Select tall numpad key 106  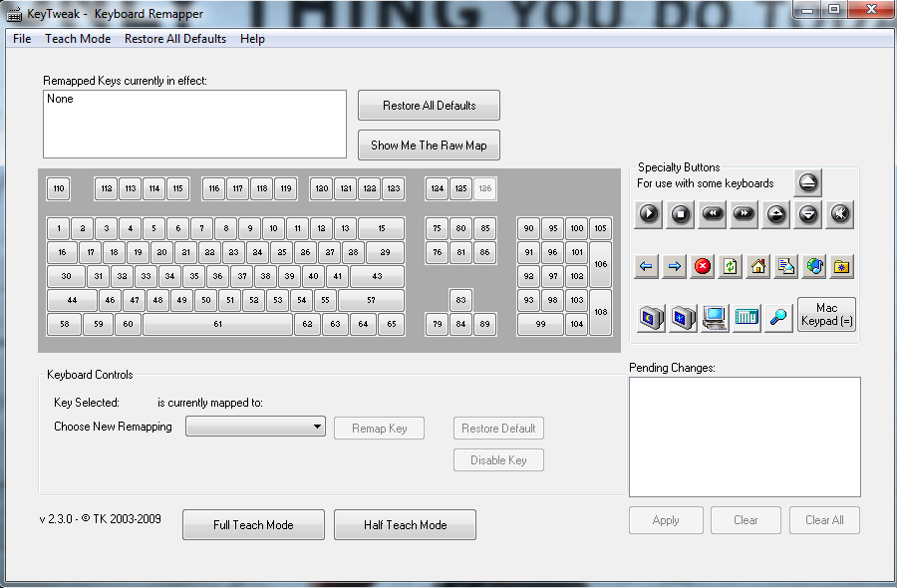[601, 264]
